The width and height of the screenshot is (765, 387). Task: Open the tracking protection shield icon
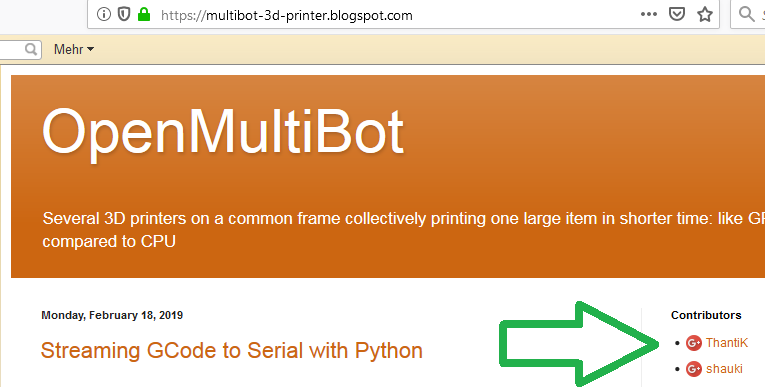(124, 15)
